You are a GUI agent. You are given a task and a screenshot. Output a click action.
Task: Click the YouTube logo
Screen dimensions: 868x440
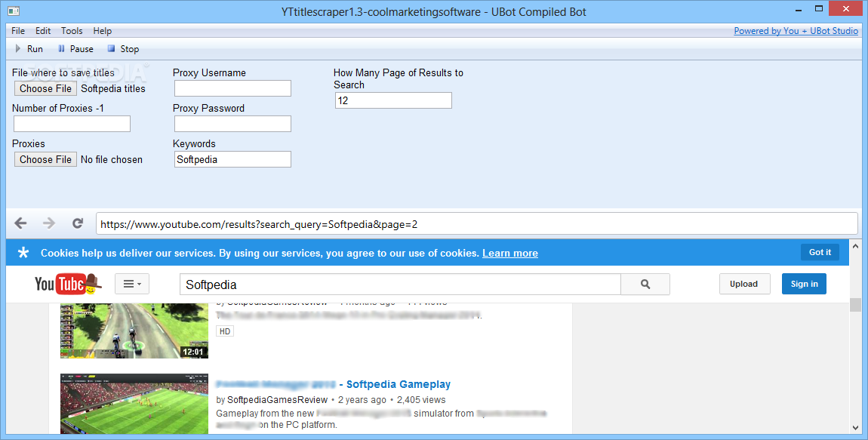[x=68, y=284]
